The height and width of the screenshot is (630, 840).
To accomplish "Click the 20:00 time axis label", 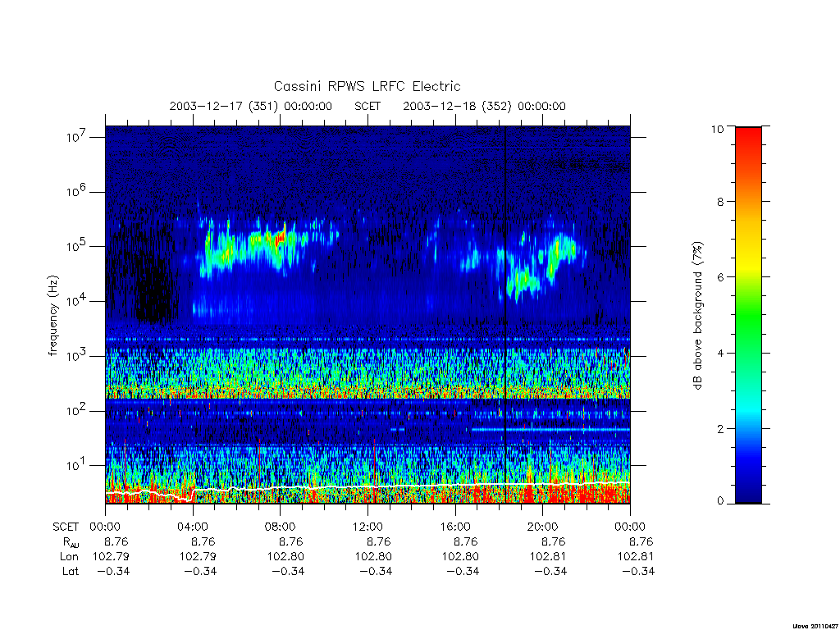I will coord(542,527).
